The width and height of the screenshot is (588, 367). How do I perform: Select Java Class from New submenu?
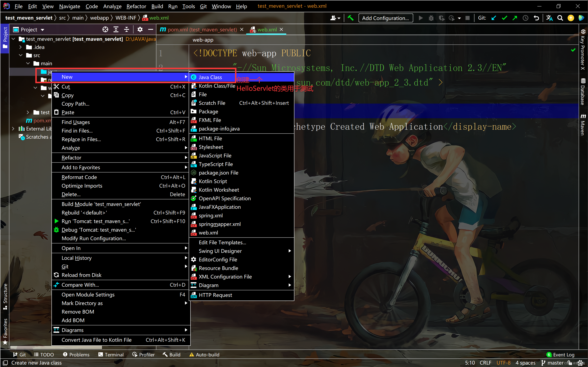(210, 77)
